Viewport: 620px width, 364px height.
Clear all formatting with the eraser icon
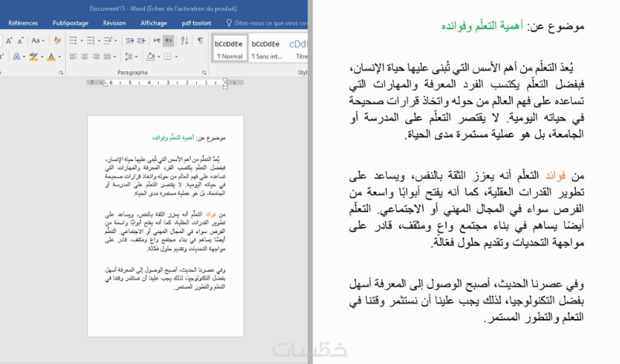(x=57, y=40)
